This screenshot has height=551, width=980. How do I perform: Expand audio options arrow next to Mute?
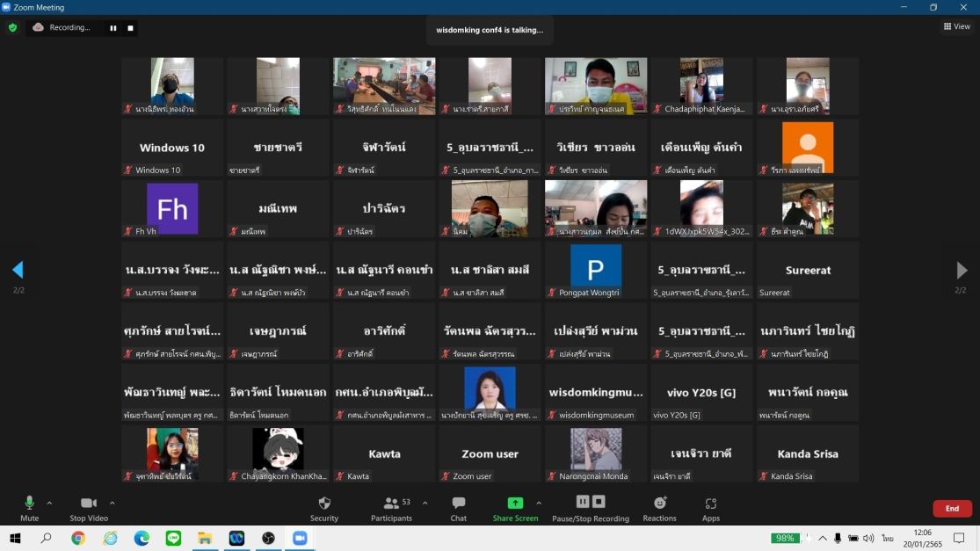pos(49,503)
